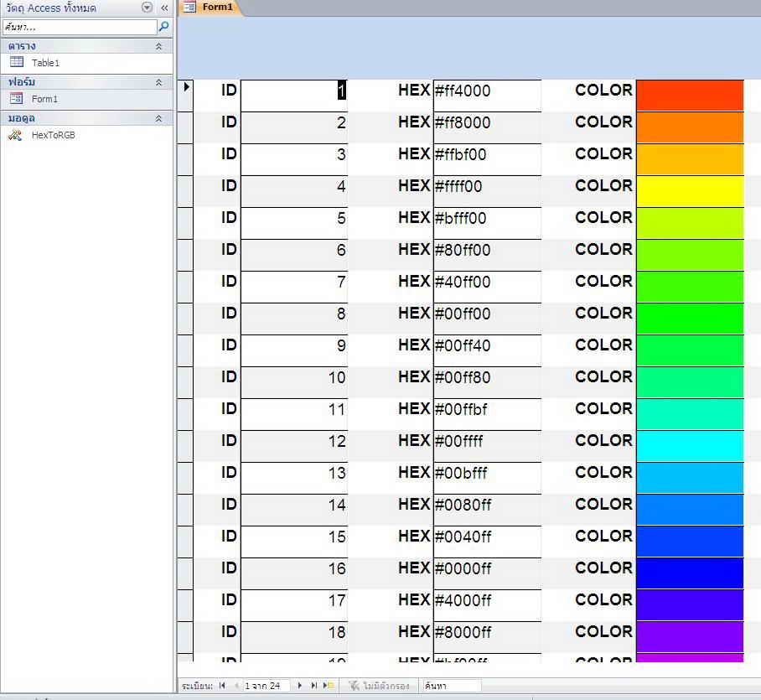The height and width of the screenshot is (700, 761).
Task: Click the ฟอร์ม group header text
Action: tap(22, 82)
